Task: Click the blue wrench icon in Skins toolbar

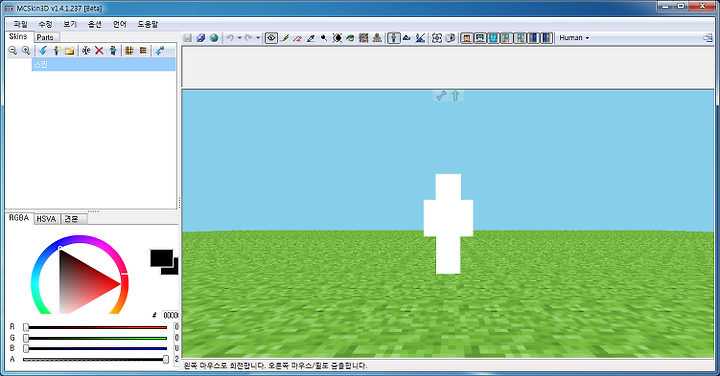Action: tap(159, 51)
